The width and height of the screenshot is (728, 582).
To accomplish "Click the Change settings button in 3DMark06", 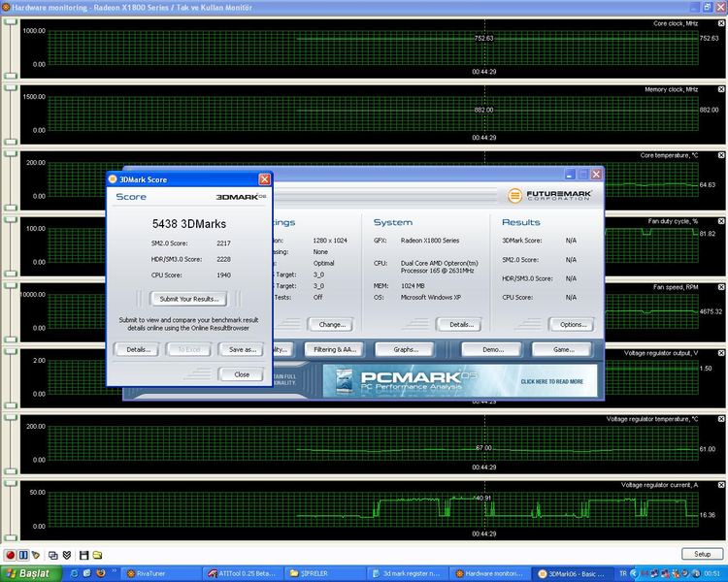I will point(332,324).
